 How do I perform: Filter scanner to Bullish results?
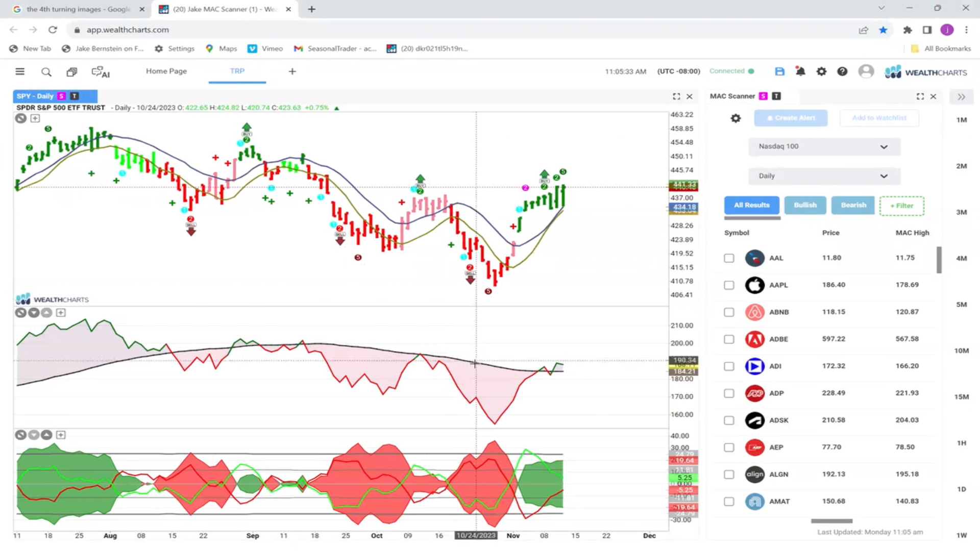point(805,205)
